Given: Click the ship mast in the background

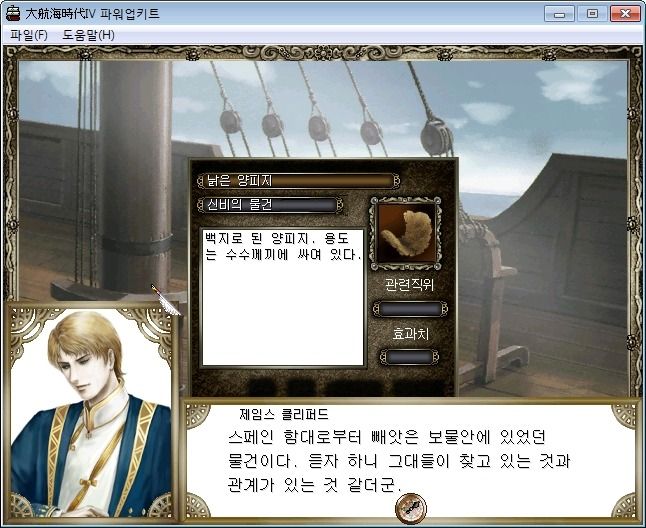Looking at the screenshot, I should [x=136, y=173].
